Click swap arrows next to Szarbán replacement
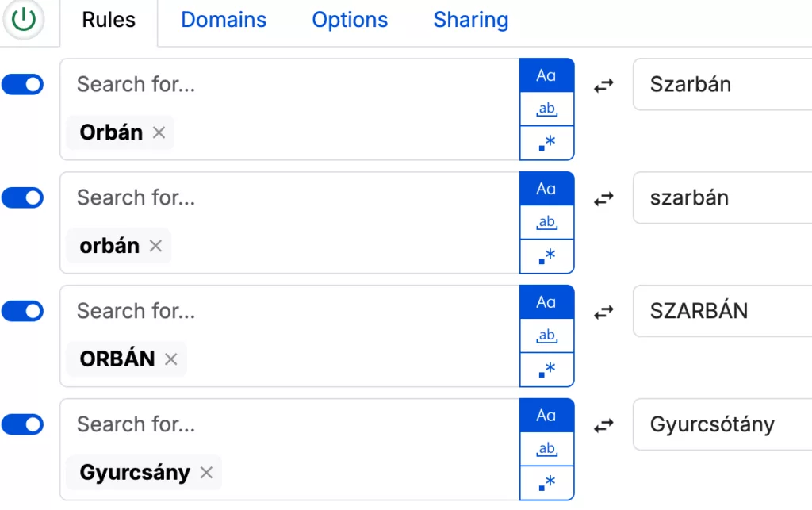The height and width of the screenshot is (510, 812). click(604, 86)
